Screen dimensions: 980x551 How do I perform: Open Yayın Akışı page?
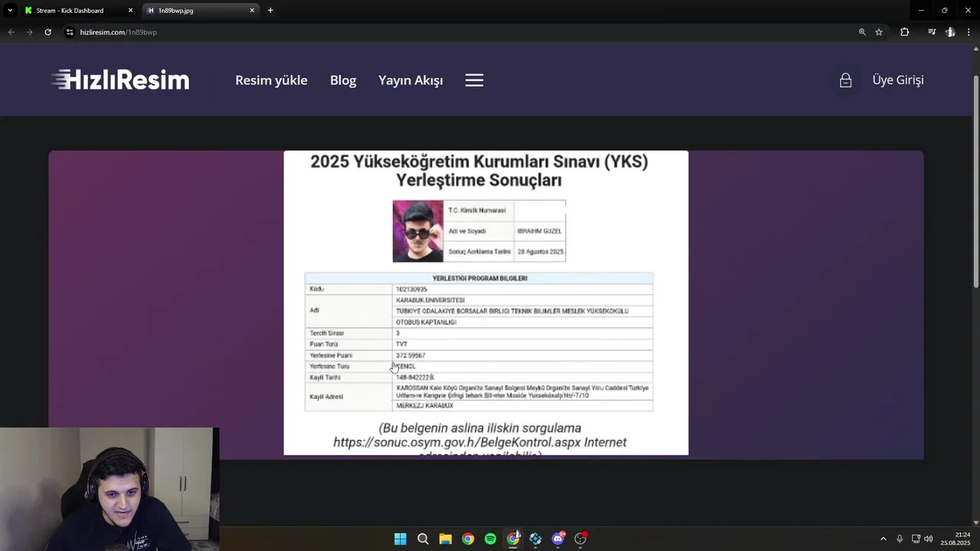click(x=410, y=80)
